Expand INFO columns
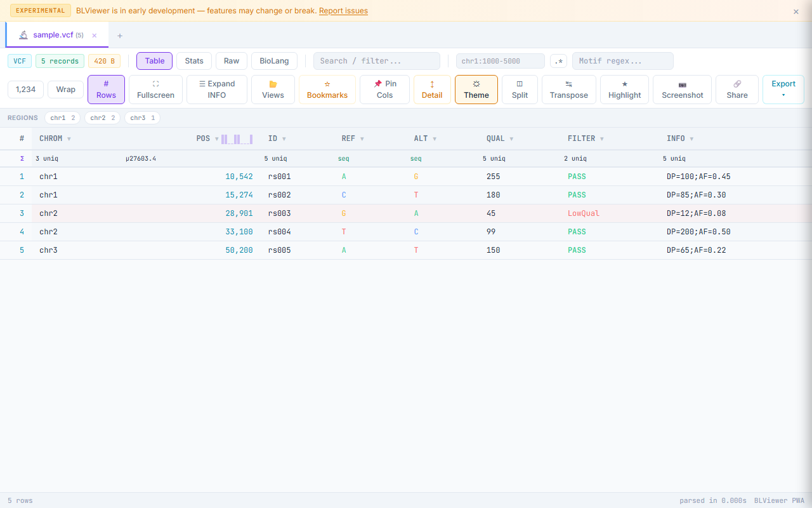The width and height of the screenshot is (812, 508). click(x=216, y=89)
